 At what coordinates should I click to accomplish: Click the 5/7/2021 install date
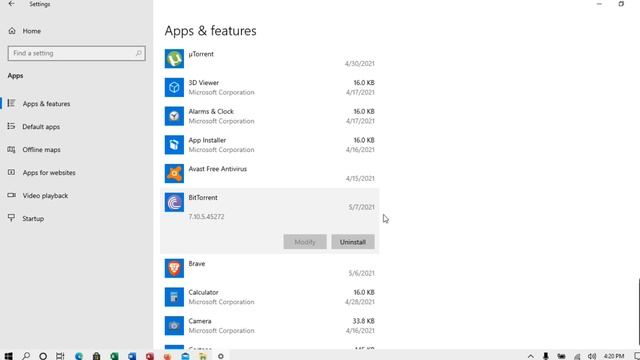coord(361,207)
